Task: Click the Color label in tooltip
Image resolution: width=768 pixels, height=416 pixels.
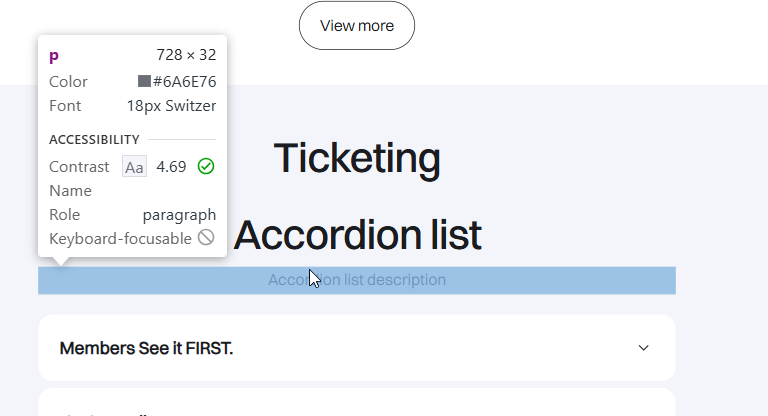Action: click(68, 81)
